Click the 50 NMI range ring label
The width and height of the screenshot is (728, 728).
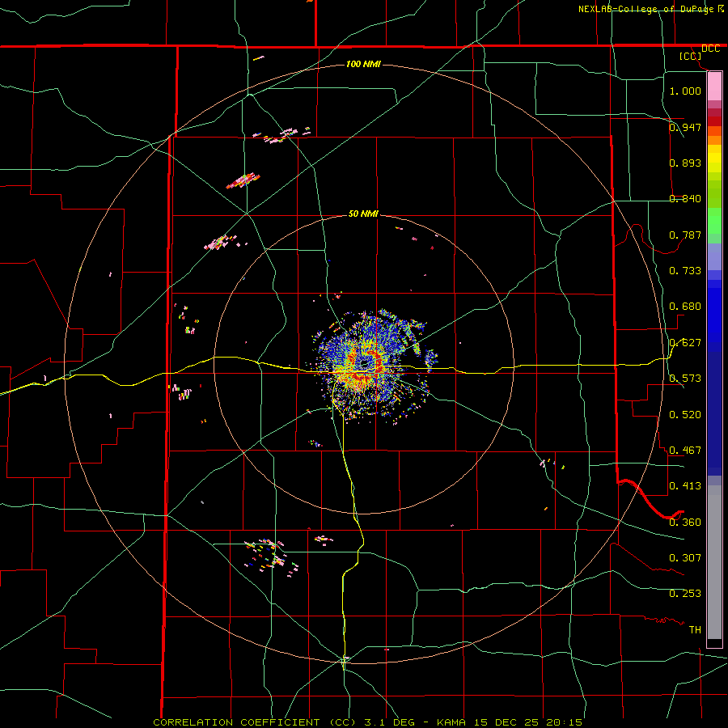[x=363, y=214]
